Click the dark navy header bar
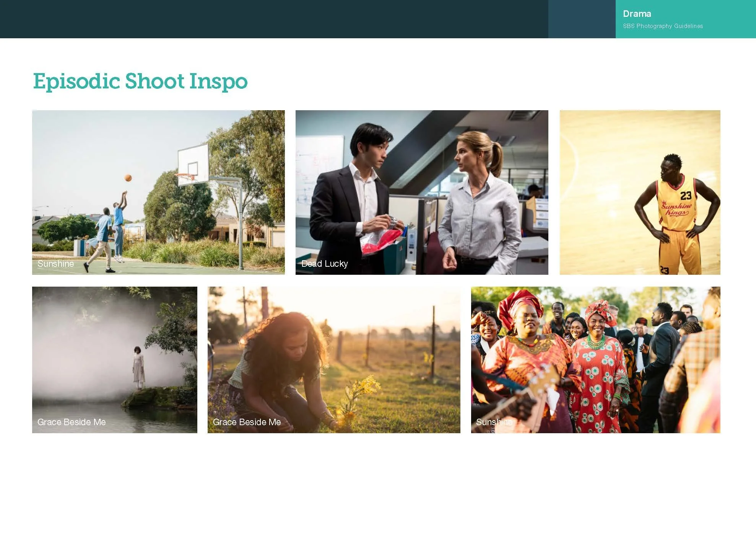The height and width of the screenshot is (535, 756). [x=274, y=19]
